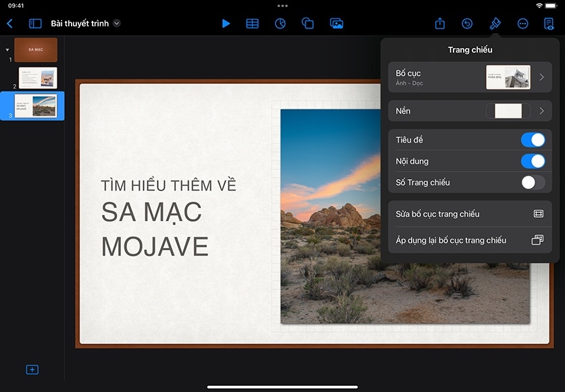Image resolution: width=565 pixels, height=392 pixels.
Task: Expand the Bố cục layout options
Action: (541, 77)
